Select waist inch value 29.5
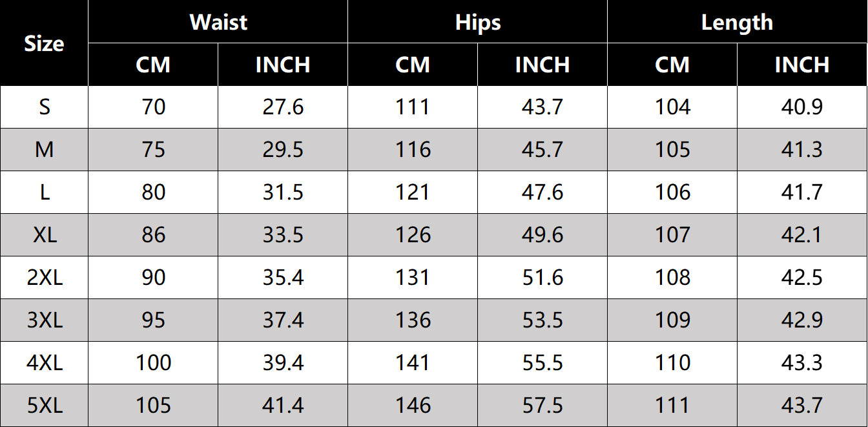Viewport: 868px width, 427px height. (x=283, y=150)
